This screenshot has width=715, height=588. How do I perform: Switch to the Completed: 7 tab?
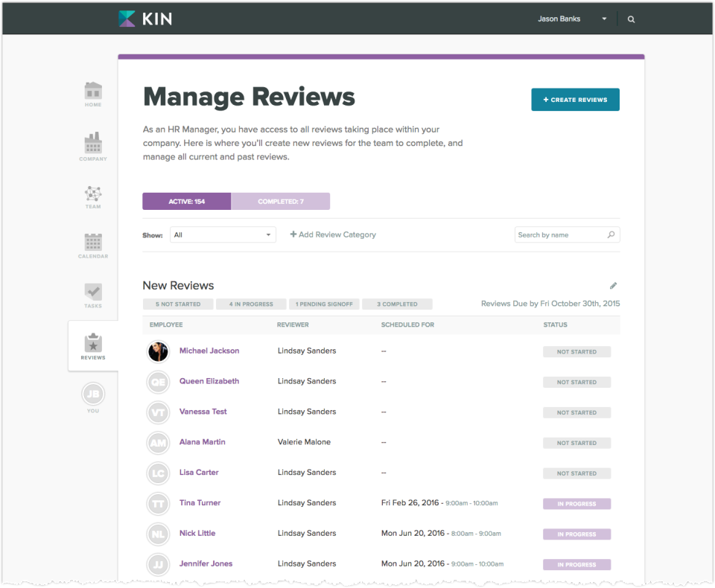(281, 201)
